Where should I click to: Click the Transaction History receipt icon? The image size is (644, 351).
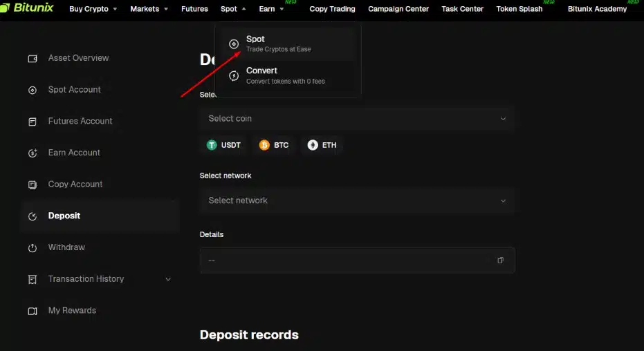[33, 279]
